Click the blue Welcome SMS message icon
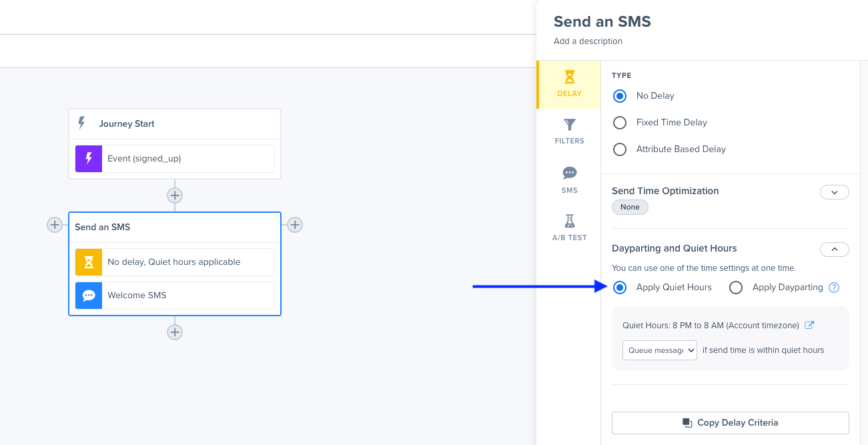 tap(89, 296)
